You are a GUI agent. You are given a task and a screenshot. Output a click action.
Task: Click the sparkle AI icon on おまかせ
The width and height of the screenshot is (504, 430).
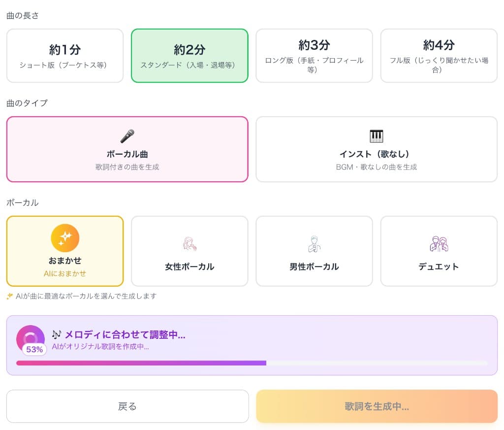tap(64, 238)
